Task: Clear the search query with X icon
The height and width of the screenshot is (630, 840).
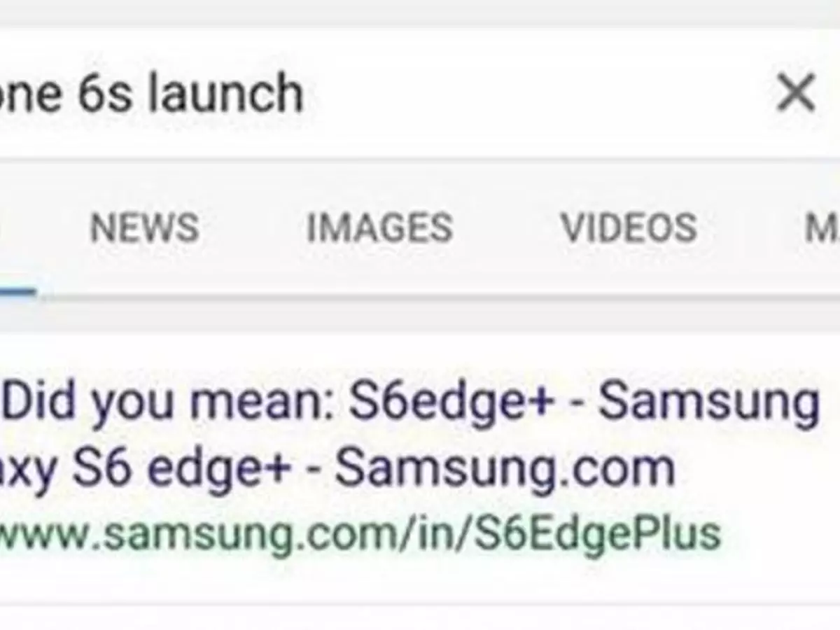Action: point(796,93)
